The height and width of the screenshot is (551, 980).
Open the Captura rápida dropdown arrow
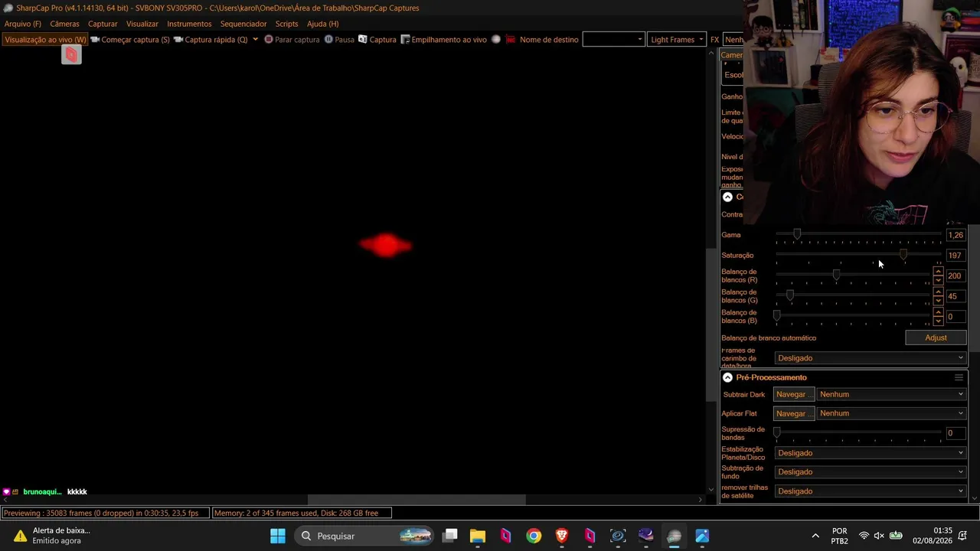(255, 40)
